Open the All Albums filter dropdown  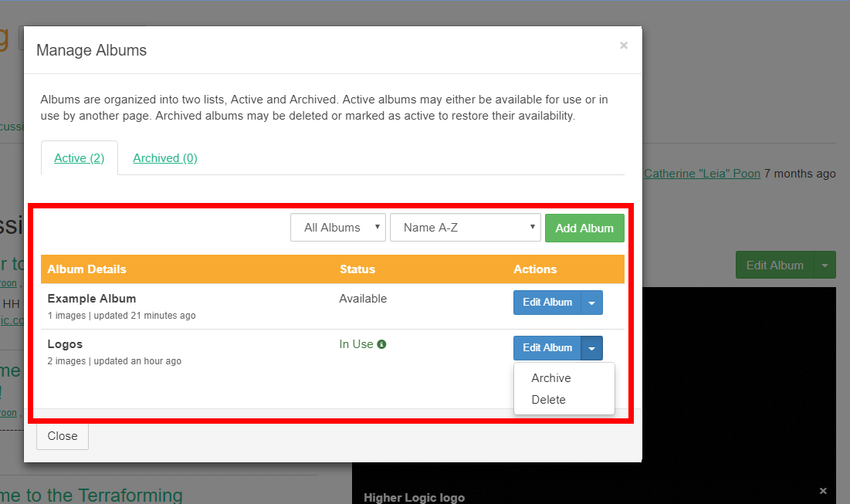(x=338, y=228)
